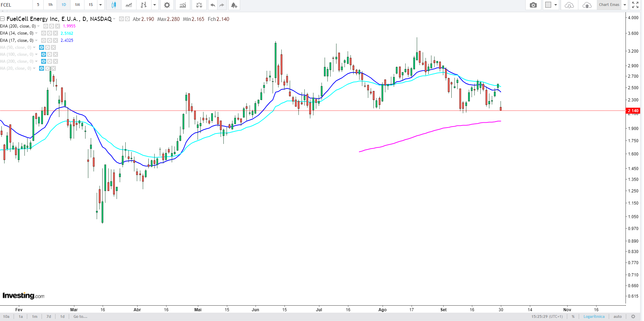Image resolution: width=644 pixels, height=321 pixels.
Task: Click the undo arrow icon
Action: point(213,5)
